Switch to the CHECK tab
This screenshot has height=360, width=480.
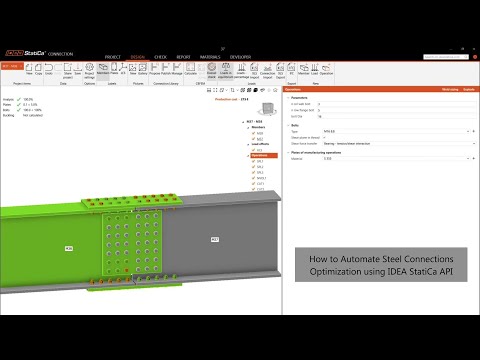tap(160, 57)
